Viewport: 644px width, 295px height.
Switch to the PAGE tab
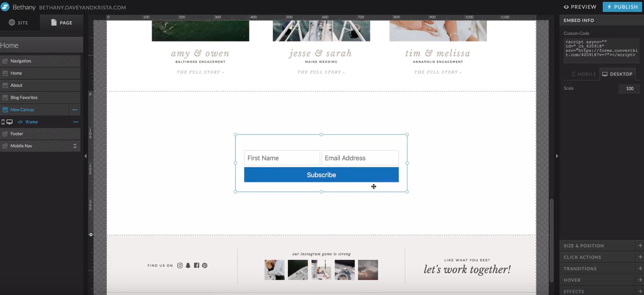62,23
